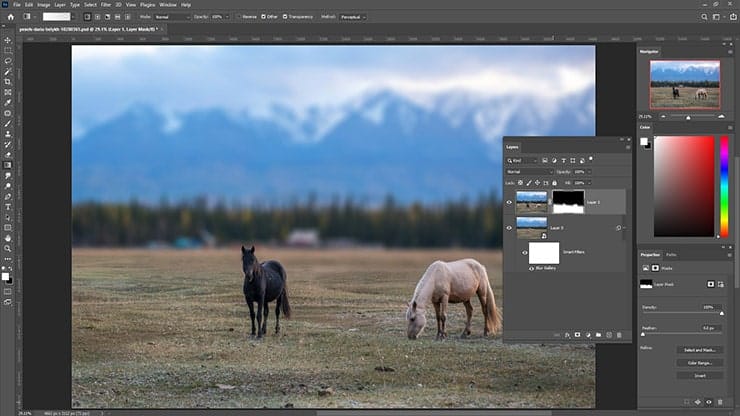Click Add layer style fx icon
Image resolution: width=740 pixels, height=416 pixels.
tap(567, 335)
